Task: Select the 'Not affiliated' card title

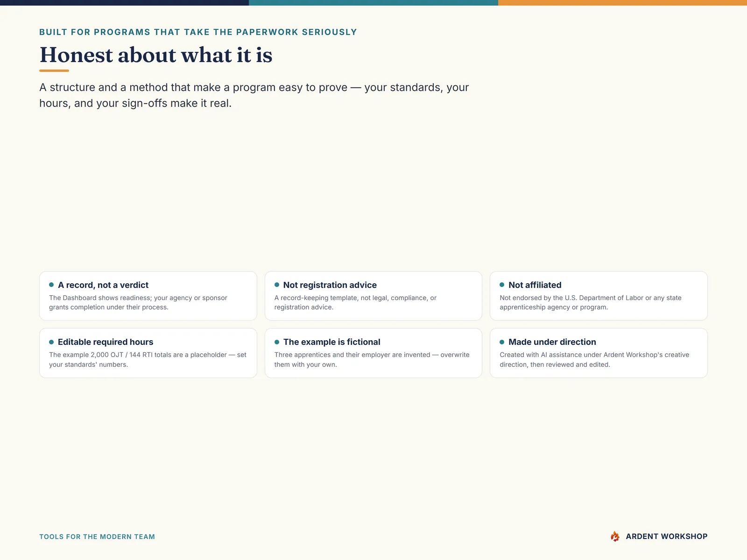Action: (x=535, y=285)
